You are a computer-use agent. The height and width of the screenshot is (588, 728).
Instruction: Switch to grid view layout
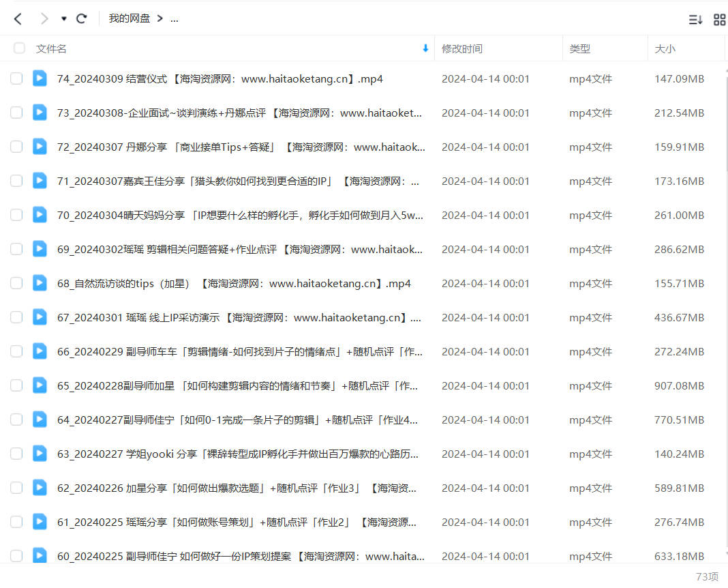coord(719,20)
